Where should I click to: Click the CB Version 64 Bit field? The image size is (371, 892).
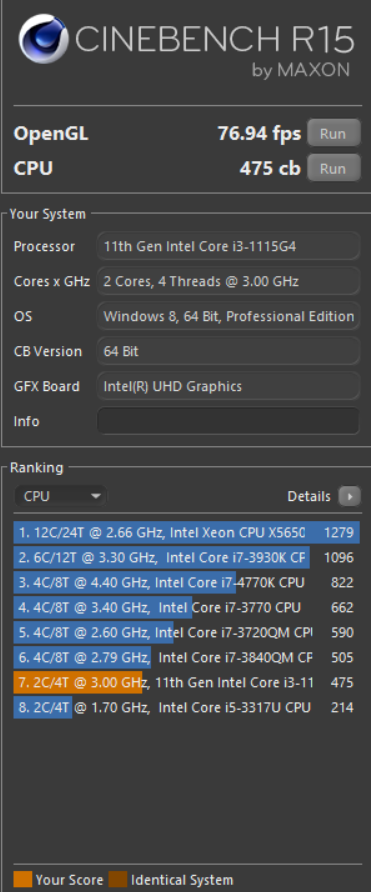tap(228, 351)
